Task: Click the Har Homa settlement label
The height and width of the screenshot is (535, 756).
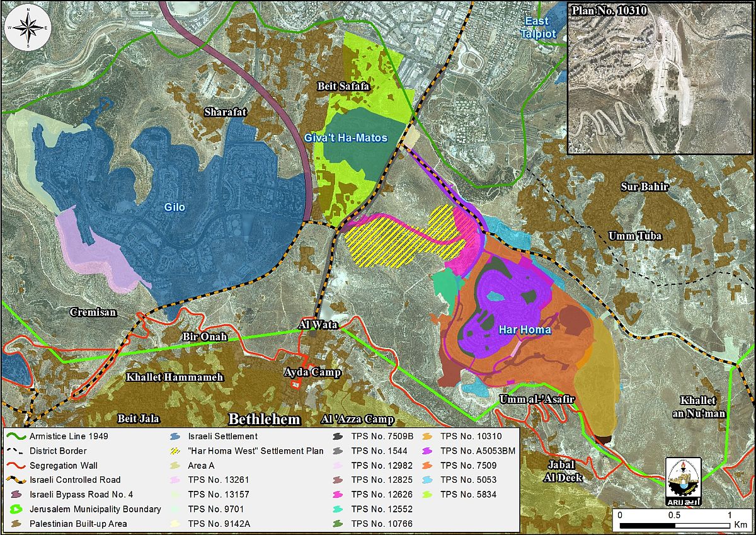Action: point(525,330)
